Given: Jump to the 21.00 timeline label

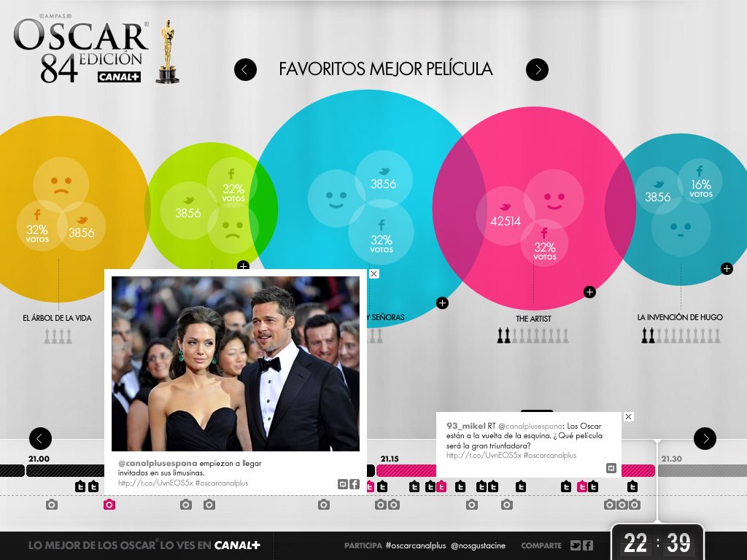Looking at the screenshot, I should (x=39, y=459).
